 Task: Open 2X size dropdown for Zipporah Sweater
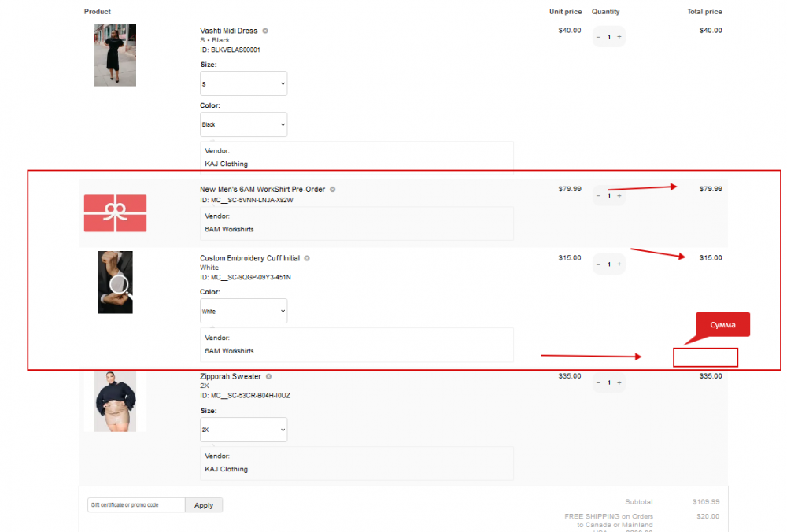pos(243,430)
